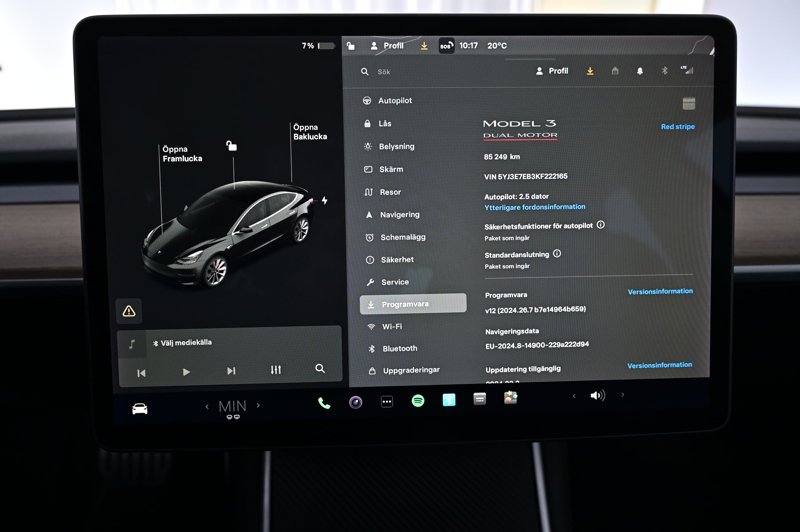
Task: Tap the Programvara (Software) section
Action: point(414,304)
